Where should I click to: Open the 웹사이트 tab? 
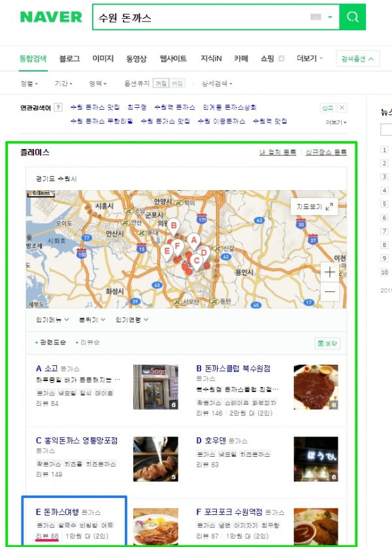click(x=173, y=59)
